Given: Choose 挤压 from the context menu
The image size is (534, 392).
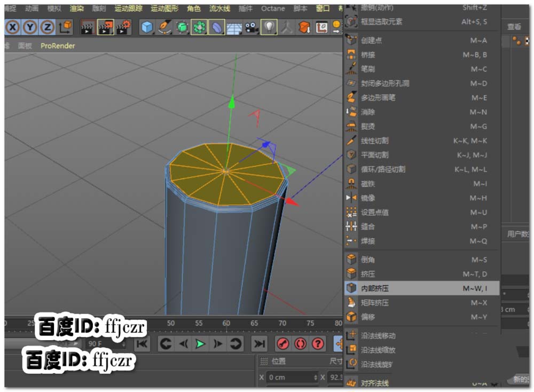Looking at the screenshot, I should 421,274.
